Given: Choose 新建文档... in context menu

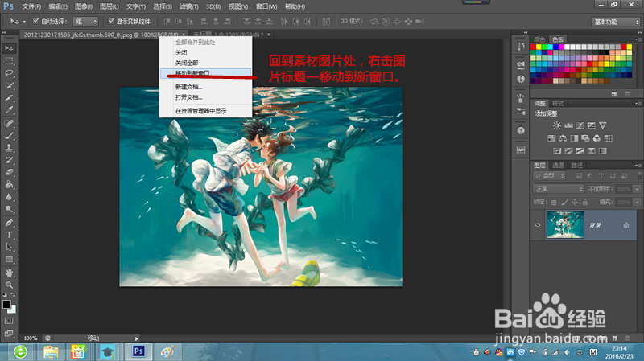Looking at the screenshot, I should [206, 87].
